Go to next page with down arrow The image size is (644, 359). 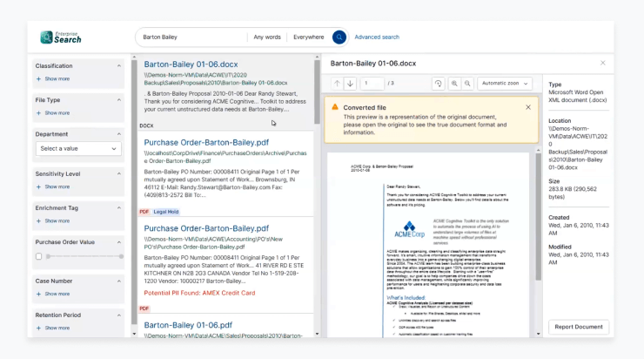pyautogui.click(x=350, y=84)
